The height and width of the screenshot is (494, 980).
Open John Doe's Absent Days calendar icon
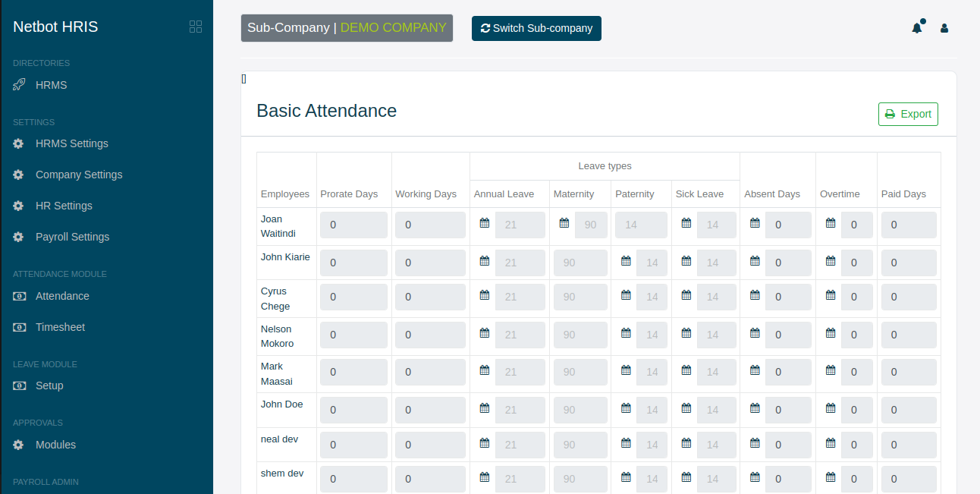(755, 408)
